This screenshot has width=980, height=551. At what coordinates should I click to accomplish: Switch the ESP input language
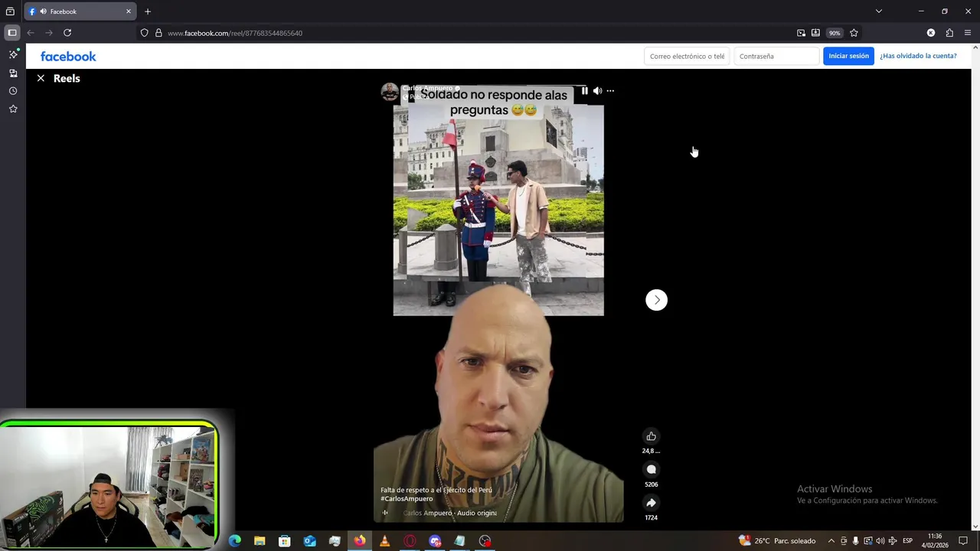point(907,541)
